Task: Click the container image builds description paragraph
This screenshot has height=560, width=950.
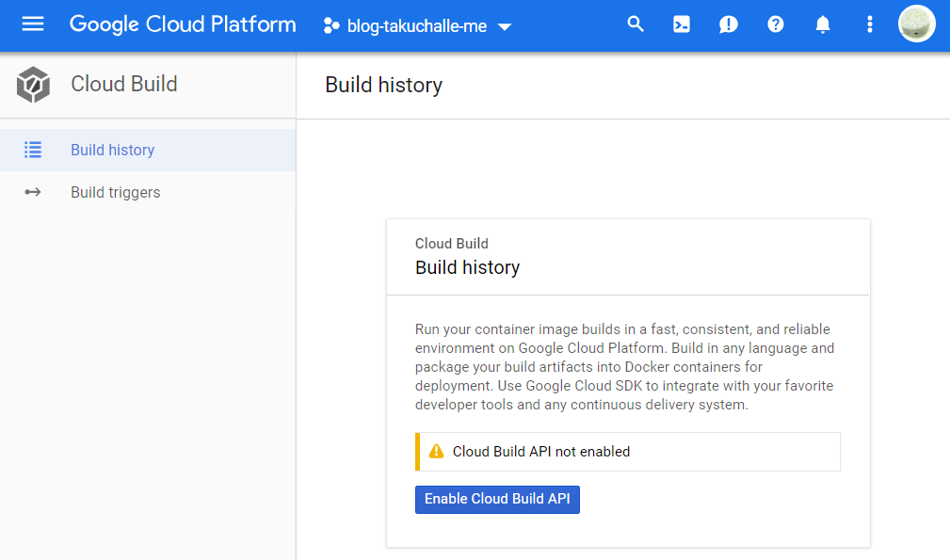Action: 624,367
